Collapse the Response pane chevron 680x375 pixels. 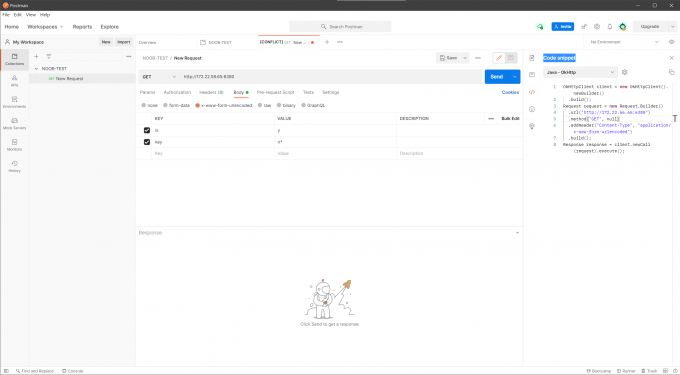[x=517, y=233]
